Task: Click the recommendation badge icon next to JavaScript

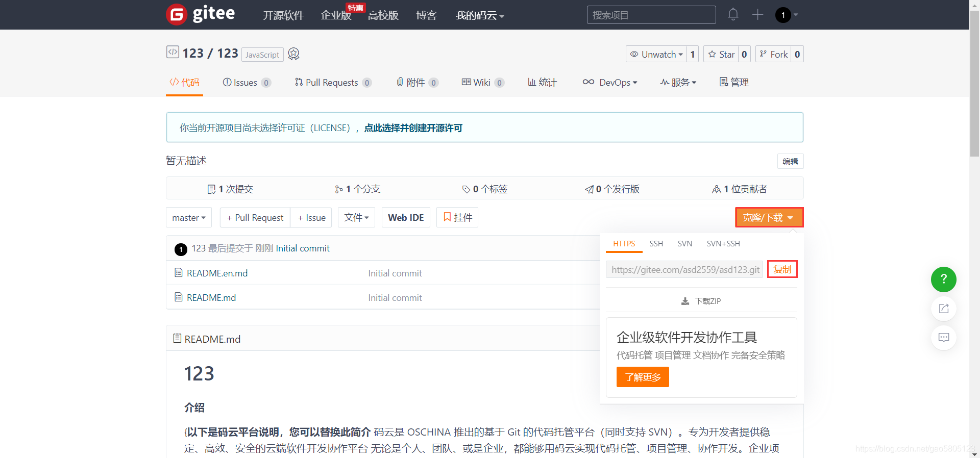Action: click(293, 54)
